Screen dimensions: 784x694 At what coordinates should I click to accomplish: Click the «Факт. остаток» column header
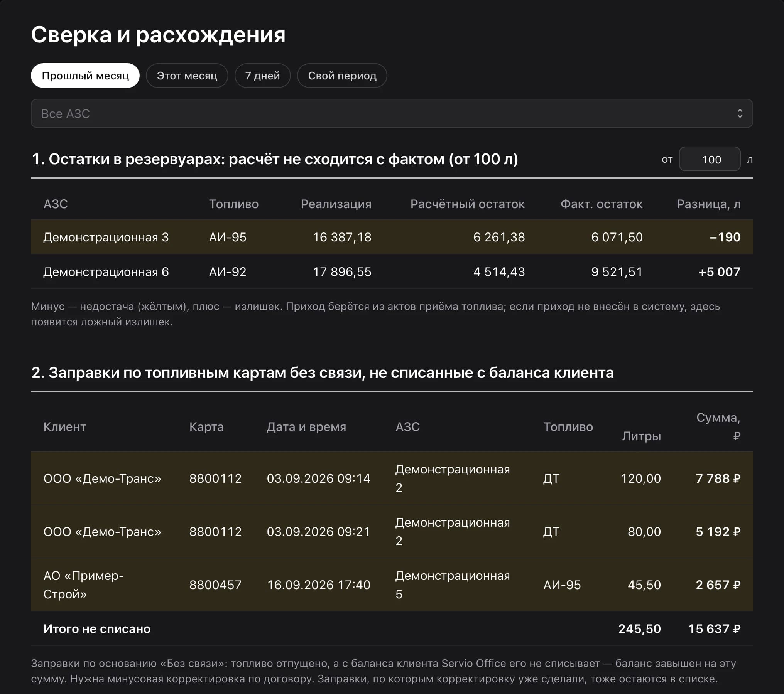[x=602, y=204]
